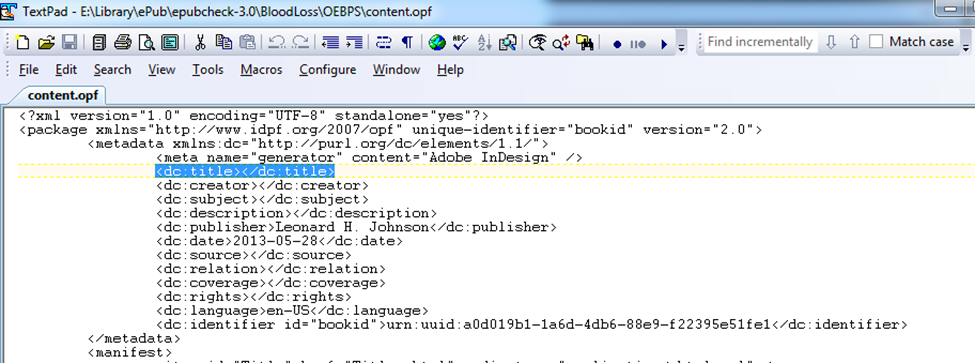Viewport: 975px width, 363px height.
Task: Create a new document with New icon
Action: point(22,42)
